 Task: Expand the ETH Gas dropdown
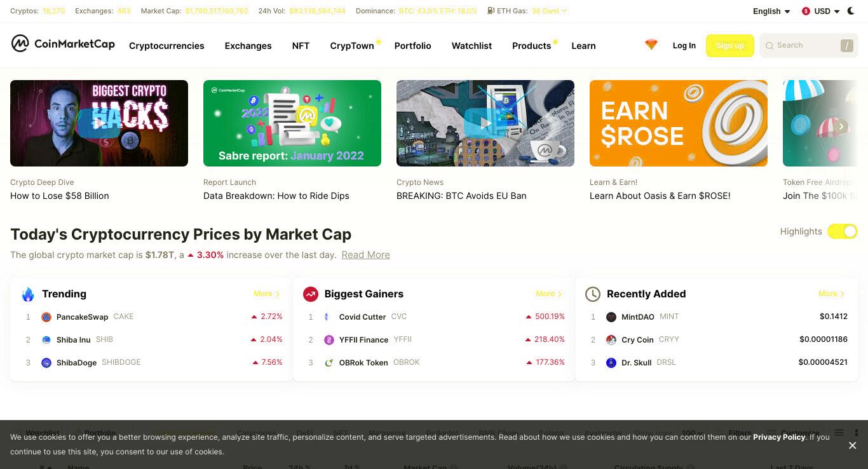click(x=527, y=11)
